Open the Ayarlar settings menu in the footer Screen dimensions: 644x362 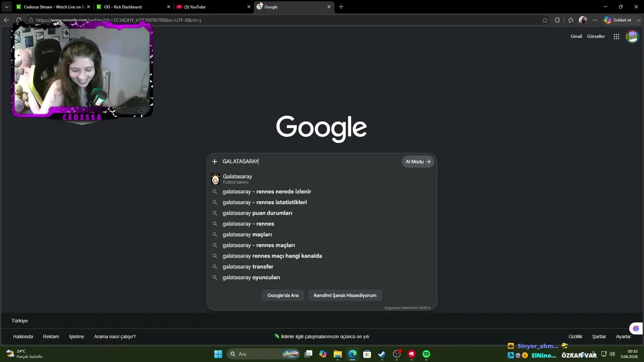pos(623,336)
